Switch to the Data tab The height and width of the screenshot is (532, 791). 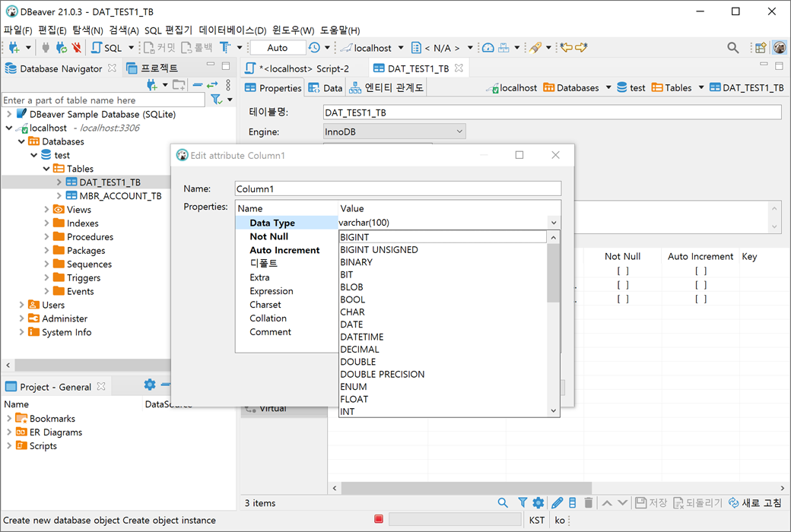(x=326, y=87)
